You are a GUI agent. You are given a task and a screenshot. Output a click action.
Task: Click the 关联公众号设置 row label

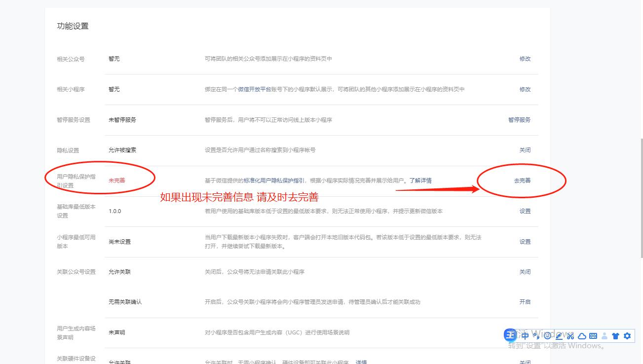coord(76,272)
